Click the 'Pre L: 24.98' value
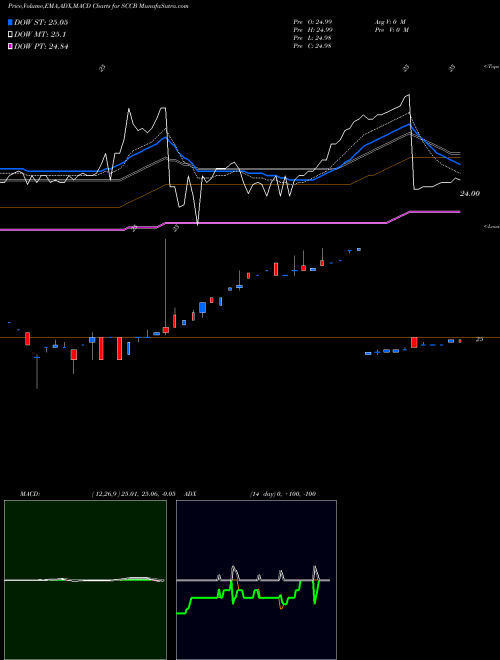 point(312,38)
